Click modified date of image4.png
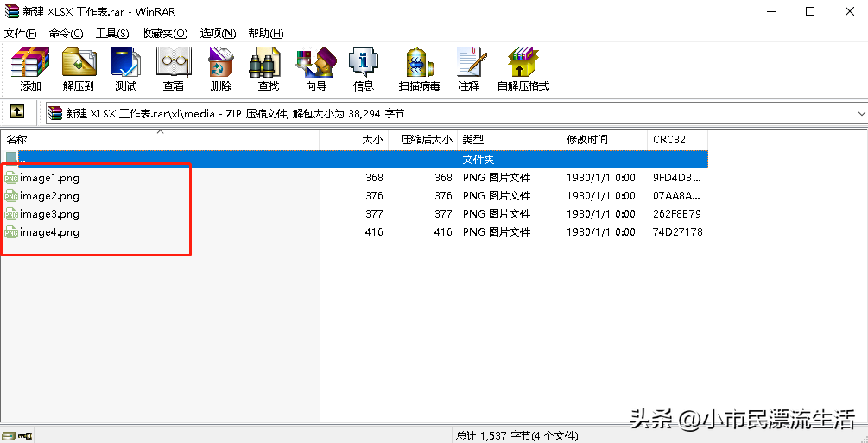 pyautogui.click(x=600, y=232)
